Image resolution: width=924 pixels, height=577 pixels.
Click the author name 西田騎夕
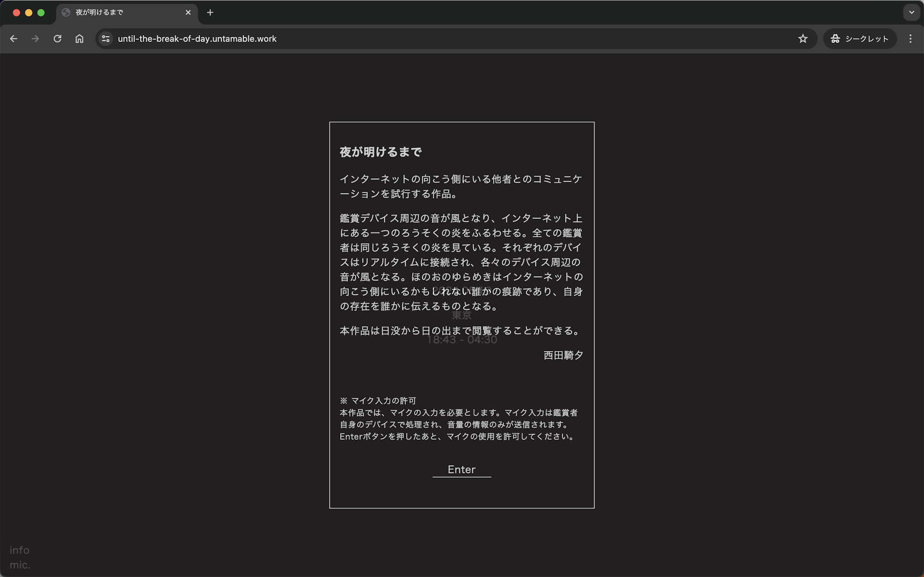(563, 355)
